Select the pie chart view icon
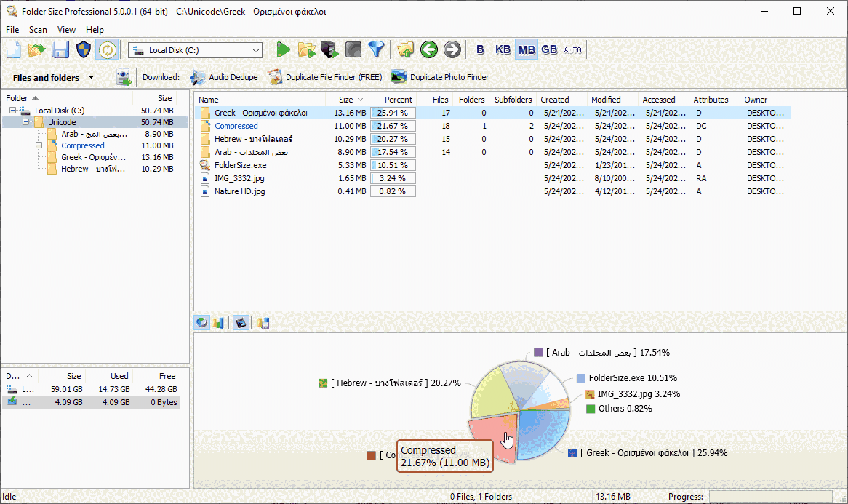The width and height of the screenshot is (848, 504). [201, 322]
